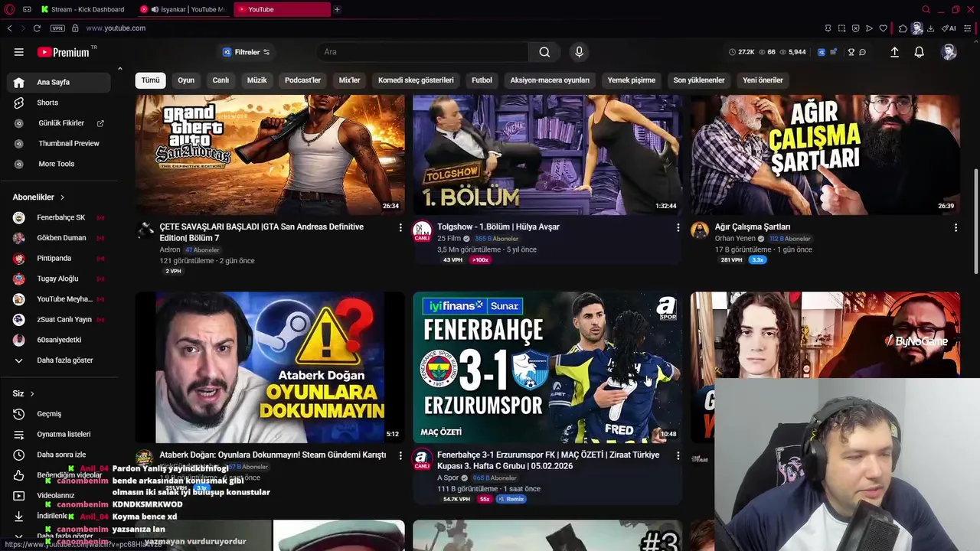
Task: Click the www.youtube.com address bar
Action: [x=116, y=28]
